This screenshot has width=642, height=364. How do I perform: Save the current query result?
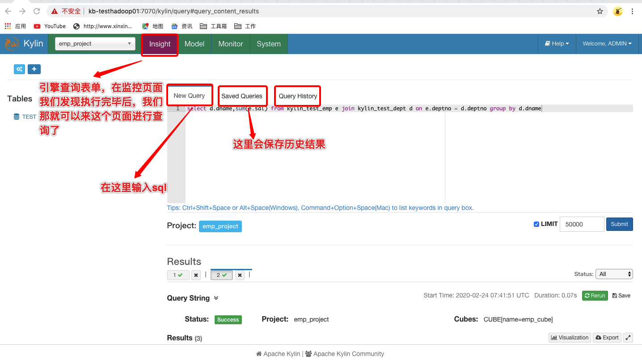click(x=621, y=295)
